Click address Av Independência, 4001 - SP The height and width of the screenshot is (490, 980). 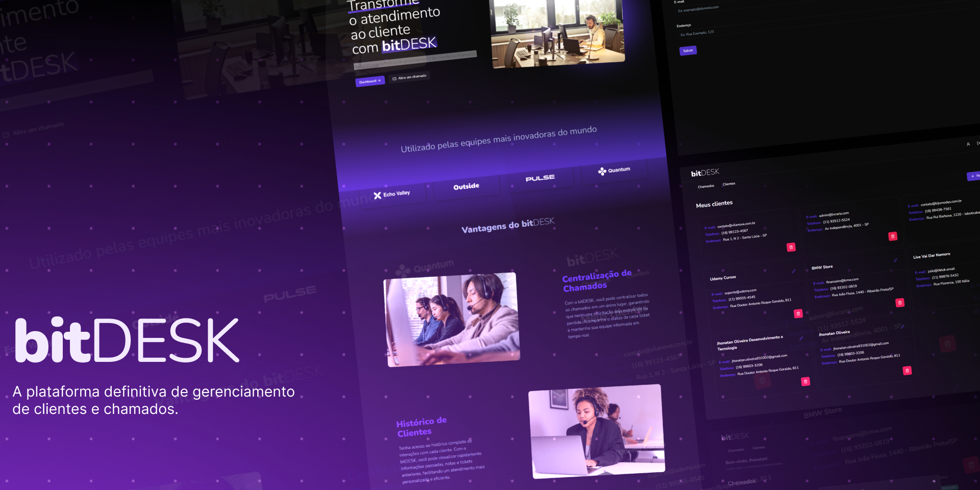click(847, 227)
